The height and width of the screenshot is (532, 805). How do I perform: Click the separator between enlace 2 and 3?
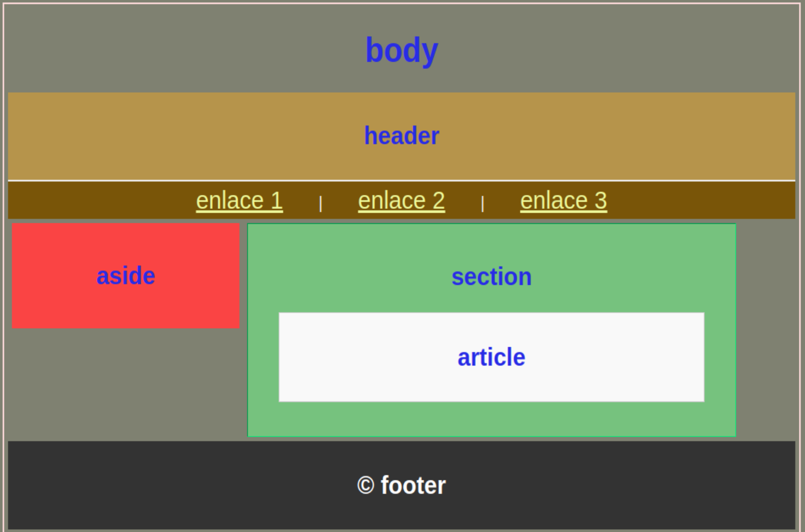point(482,203)
